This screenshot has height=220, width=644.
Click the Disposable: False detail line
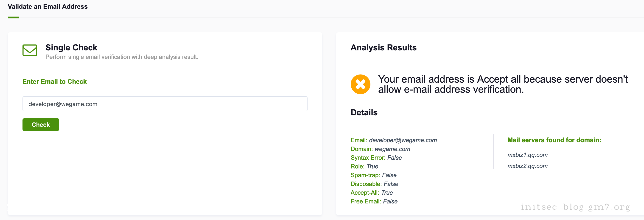[x=374, y=184]
